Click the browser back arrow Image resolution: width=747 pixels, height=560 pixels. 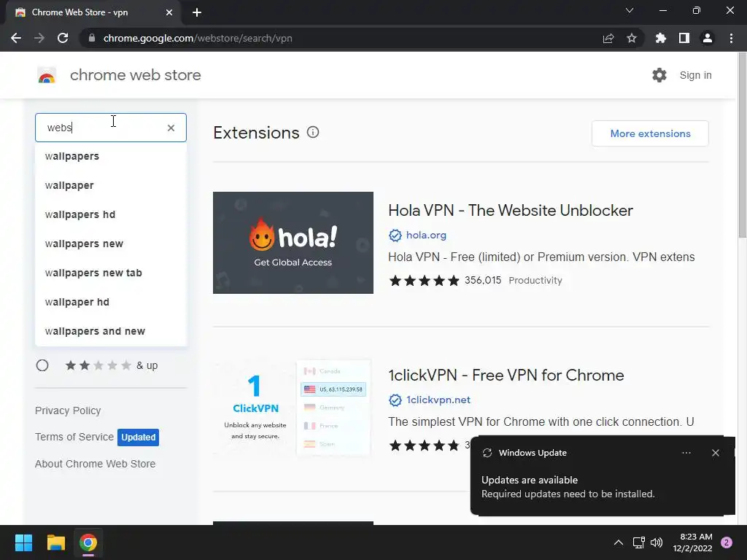click(x=16, y=38)
